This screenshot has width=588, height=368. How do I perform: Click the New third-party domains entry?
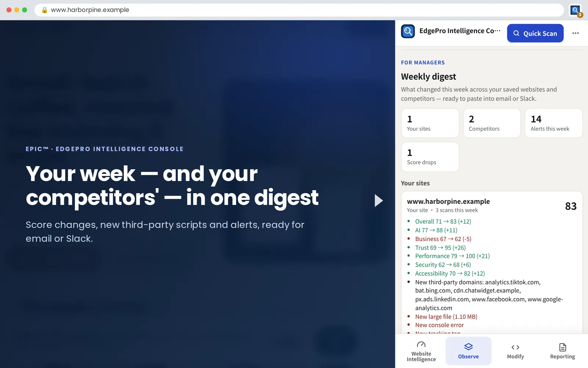click(x=489, y=295)
